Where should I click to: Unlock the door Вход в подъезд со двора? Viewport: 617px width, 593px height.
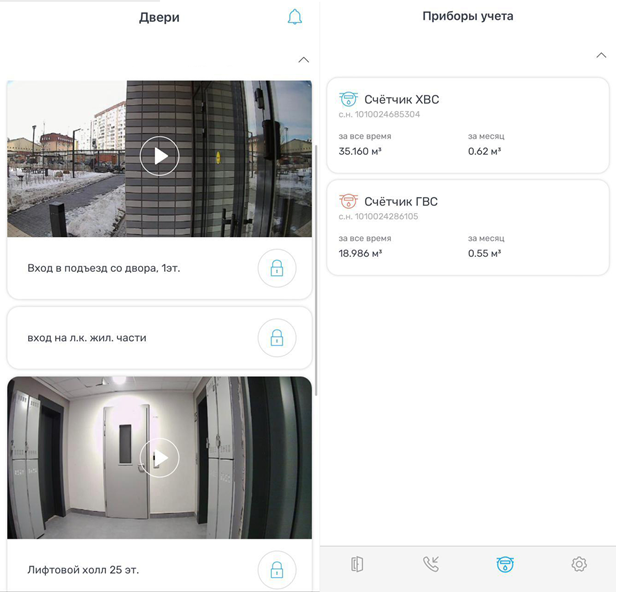point(277,268)
